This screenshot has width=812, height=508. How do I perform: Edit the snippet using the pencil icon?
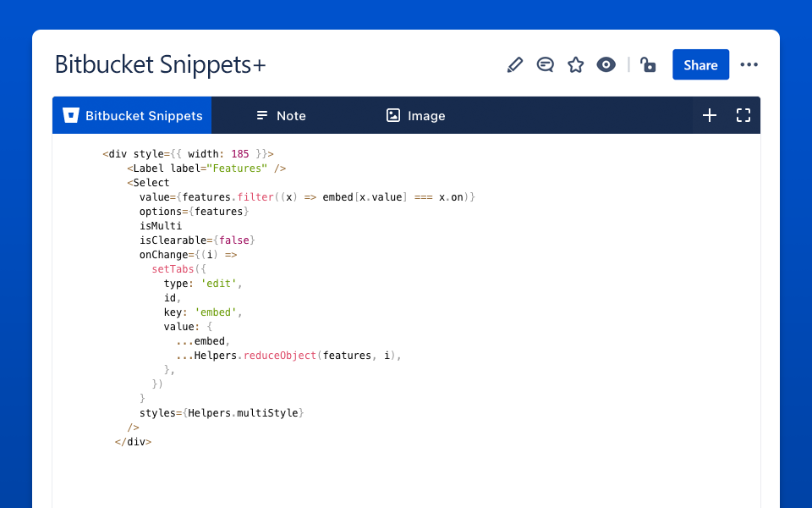(515, 64)
